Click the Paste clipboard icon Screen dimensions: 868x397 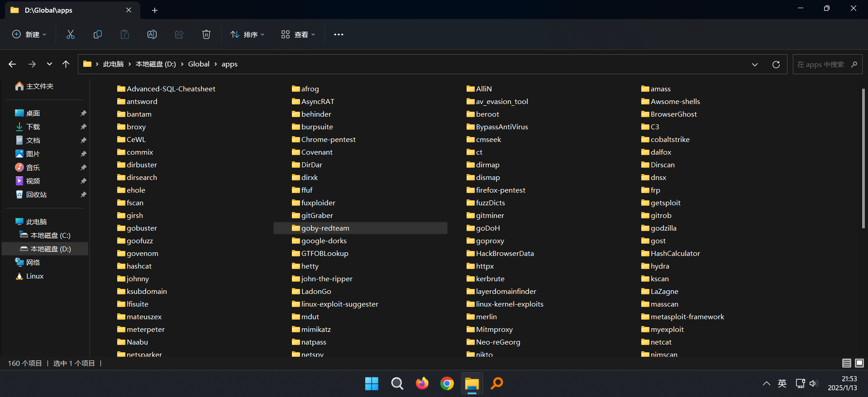point(125,34)
